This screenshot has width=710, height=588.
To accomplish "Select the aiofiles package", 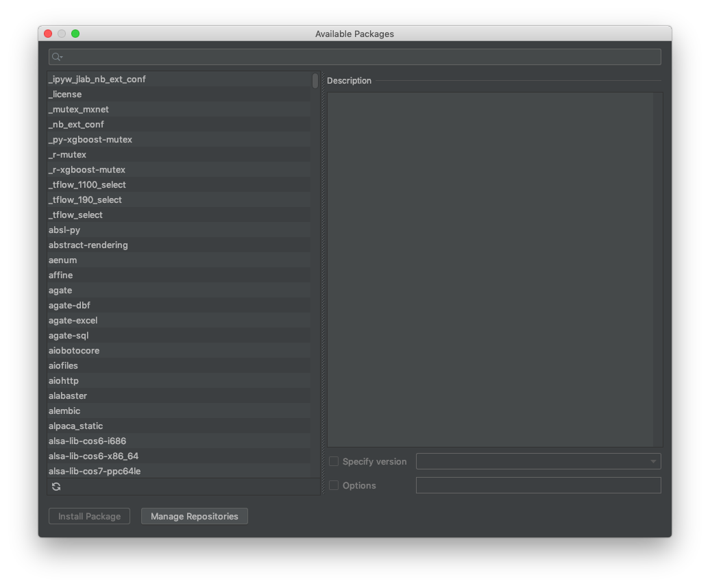I will 180,365.
